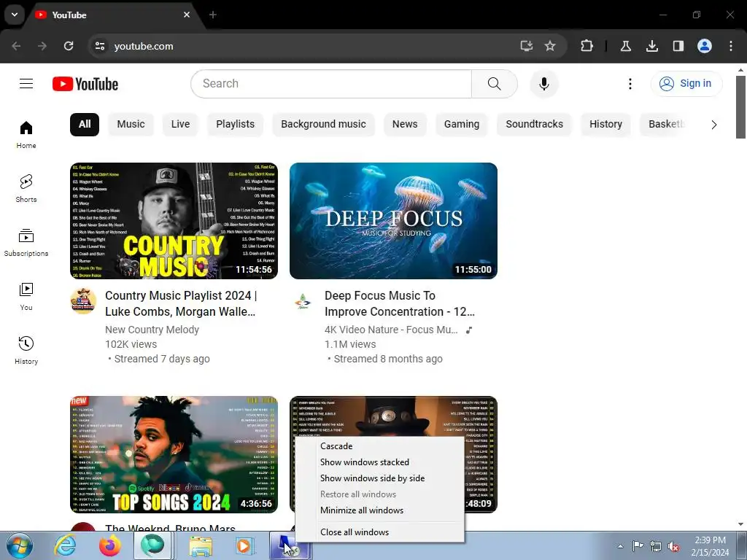747x560 pixels.
Task: Show hidden system tray icons
Action: click(x=620, y=546)
